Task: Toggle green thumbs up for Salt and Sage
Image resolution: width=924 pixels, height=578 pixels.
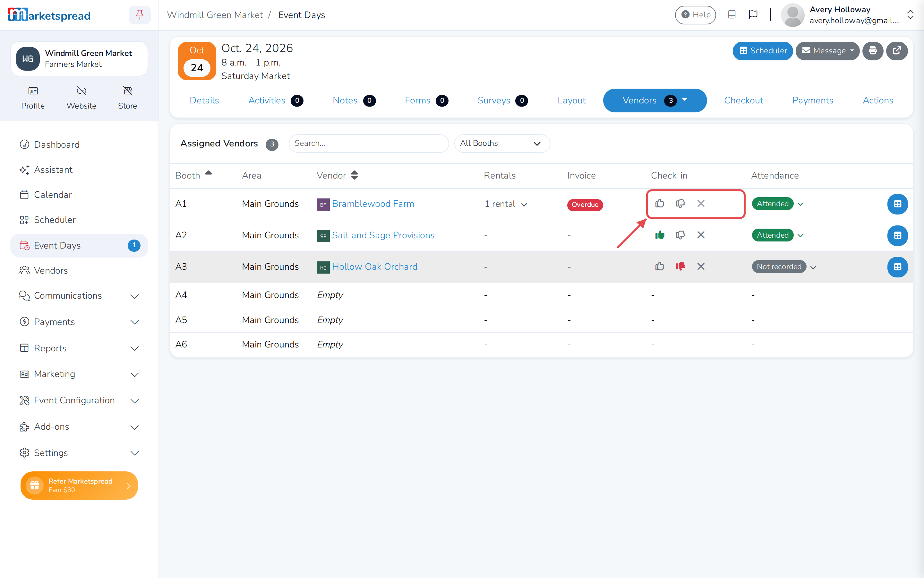Action: point(659,235)
